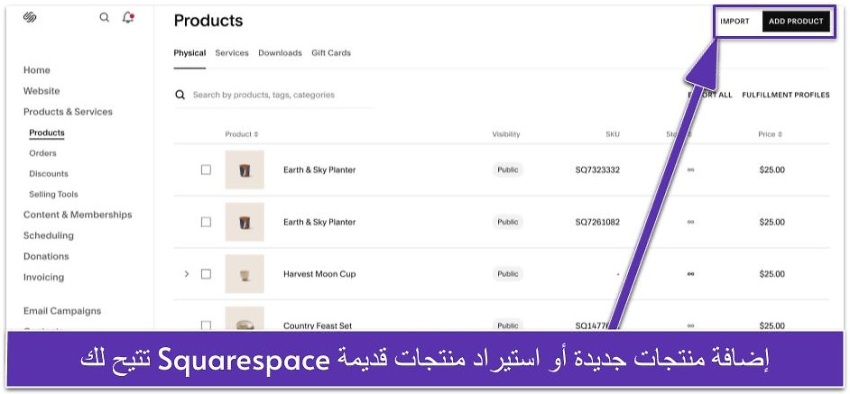Click the $25.00 price for Harvest Moon Cup
850x394 pixels.
[772, 274]
